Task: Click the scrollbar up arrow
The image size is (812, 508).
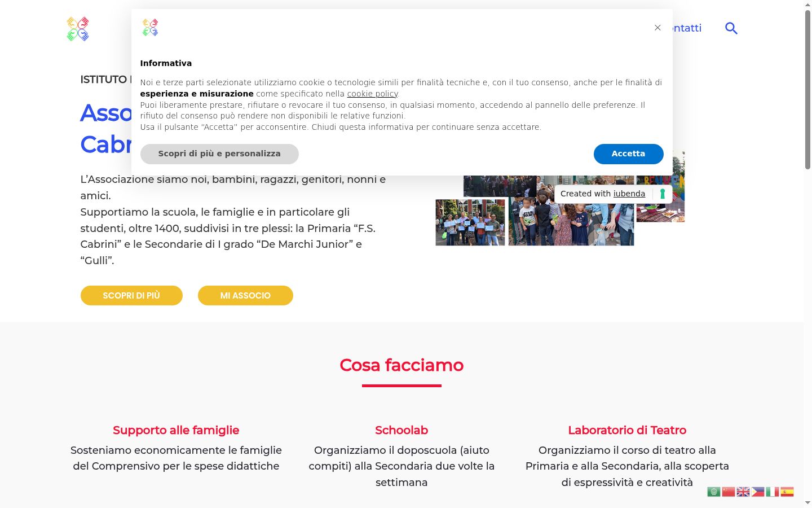Action: tap(807, 5)
